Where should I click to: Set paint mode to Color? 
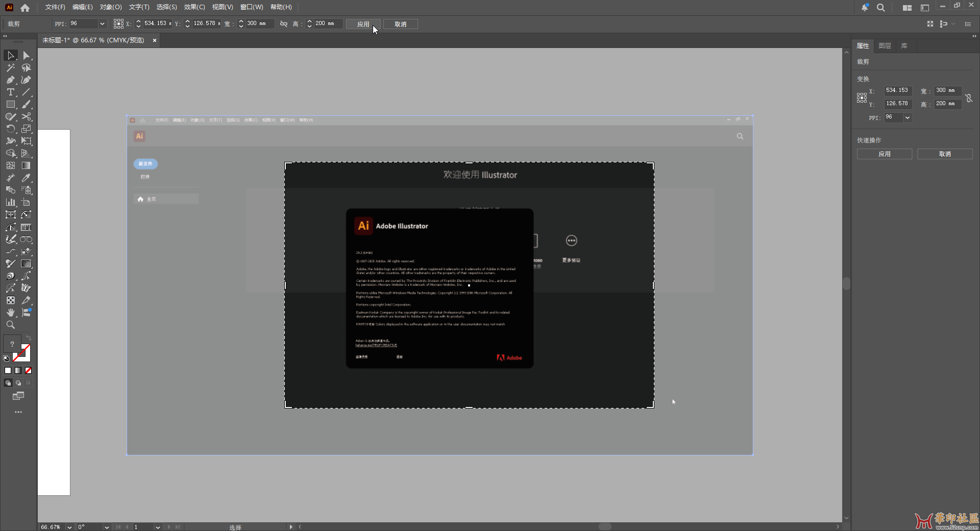[8, 371]
